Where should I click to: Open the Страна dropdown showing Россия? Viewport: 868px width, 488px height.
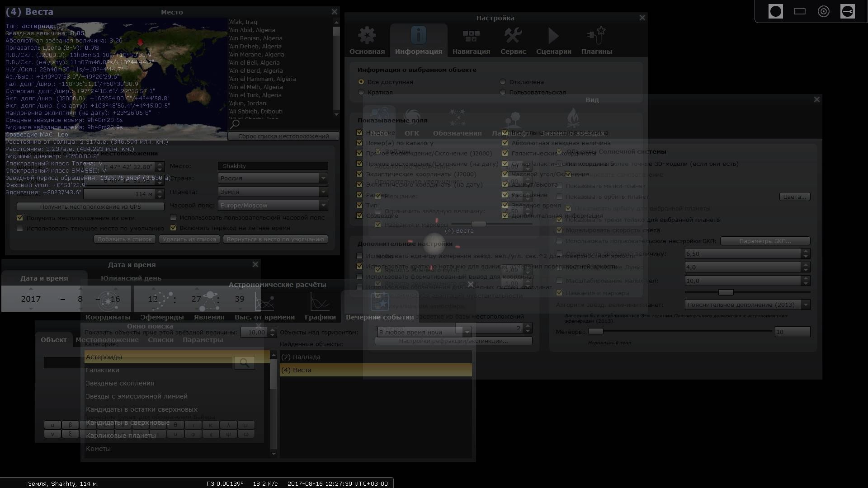tap(273, 178)
